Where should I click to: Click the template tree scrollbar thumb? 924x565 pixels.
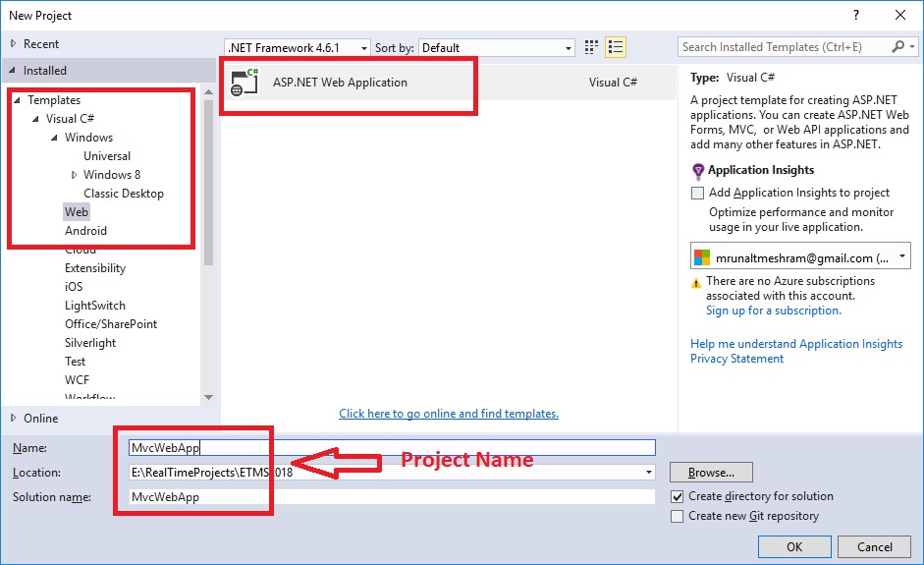(x=208, y=183)
